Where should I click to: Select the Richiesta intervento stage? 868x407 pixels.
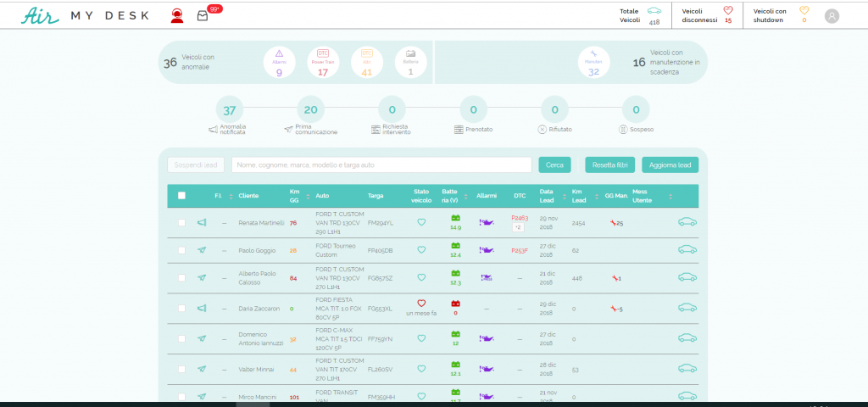click(392, 109)
